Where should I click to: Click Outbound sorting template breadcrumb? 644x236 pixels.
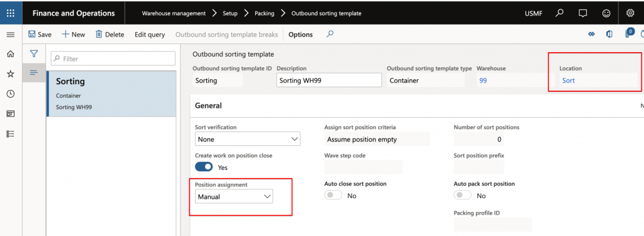pyautogui.click(x=326, y=13)
